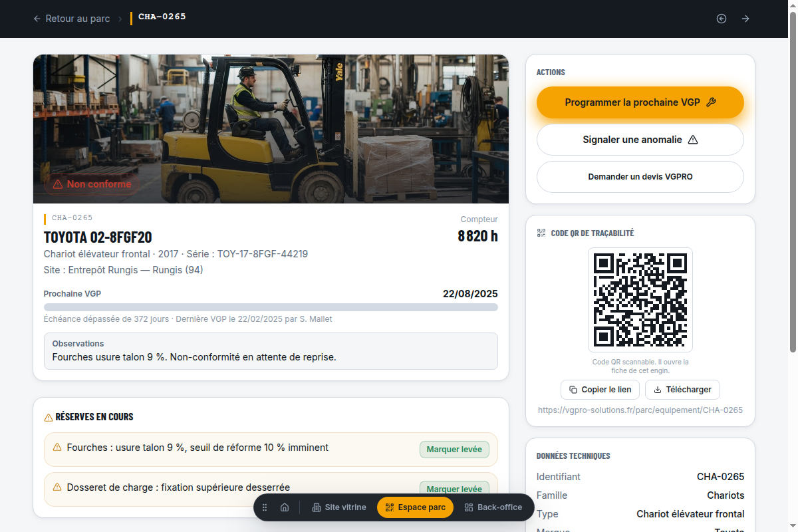The image size is (798, 532).
Task: Click the traceability QR code image
Action: [x=640, y=300]
